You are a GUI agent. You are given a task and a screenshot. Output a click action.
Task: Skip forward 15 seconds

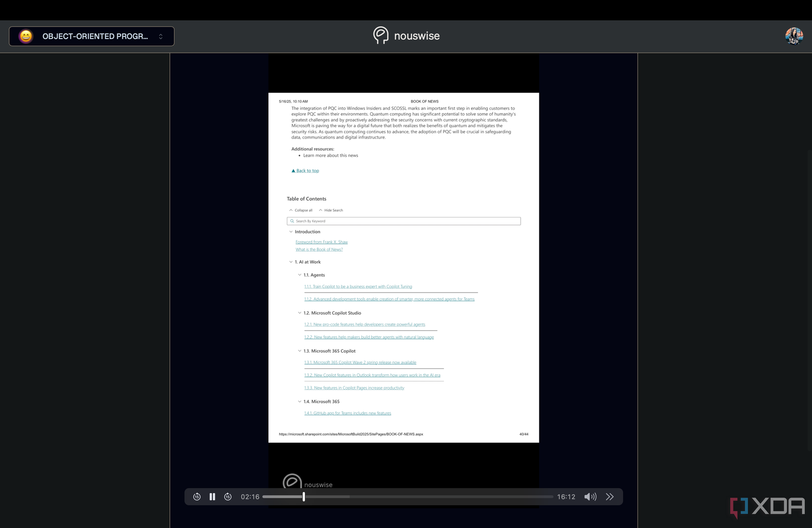228,497
